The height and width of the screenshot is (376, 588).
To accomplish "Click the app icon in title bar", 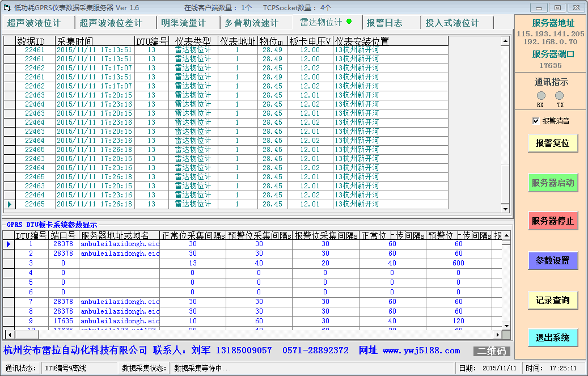I will pyautogui.click(x=6, y=8).
